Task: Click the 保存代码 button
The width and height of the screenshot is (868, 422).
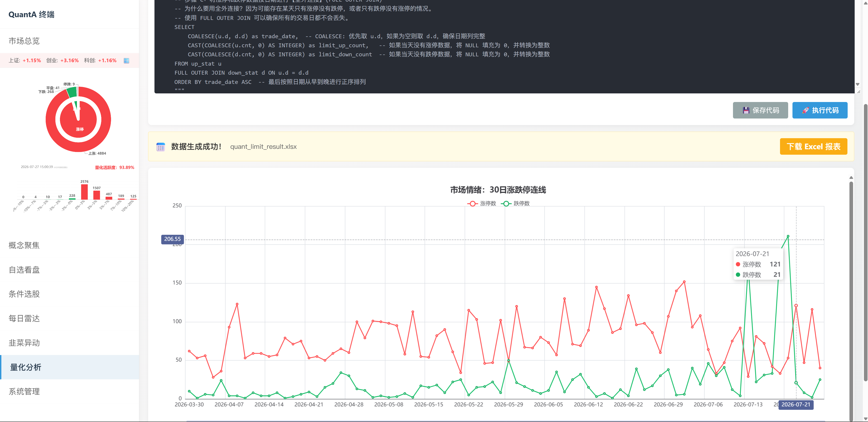Action: 760,110
